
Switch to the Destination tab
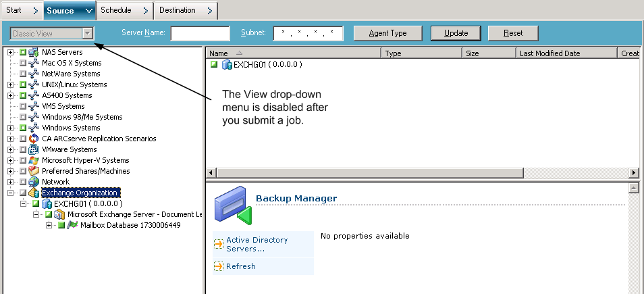(180, 10)
